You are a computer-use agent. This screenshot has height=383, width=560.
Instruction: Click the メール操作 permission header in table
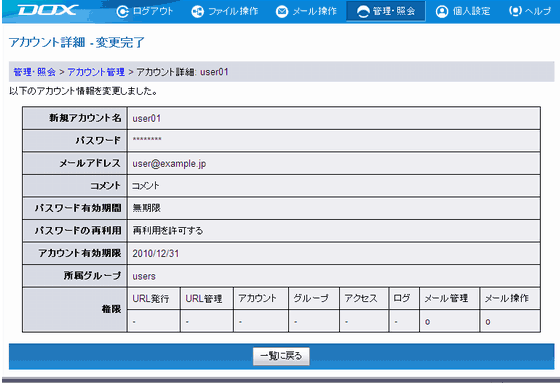pos(506,298)
